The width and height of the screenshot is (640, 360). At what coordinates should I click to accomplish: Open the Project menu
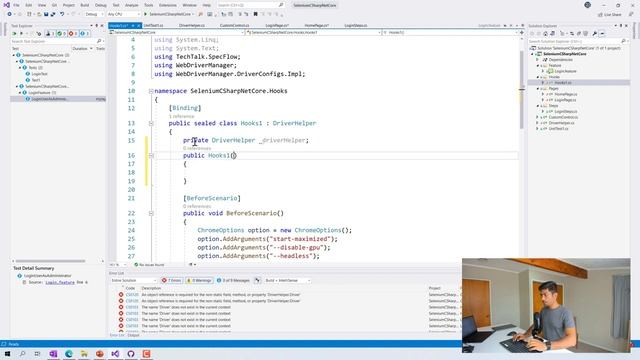[x=69, y=5]
